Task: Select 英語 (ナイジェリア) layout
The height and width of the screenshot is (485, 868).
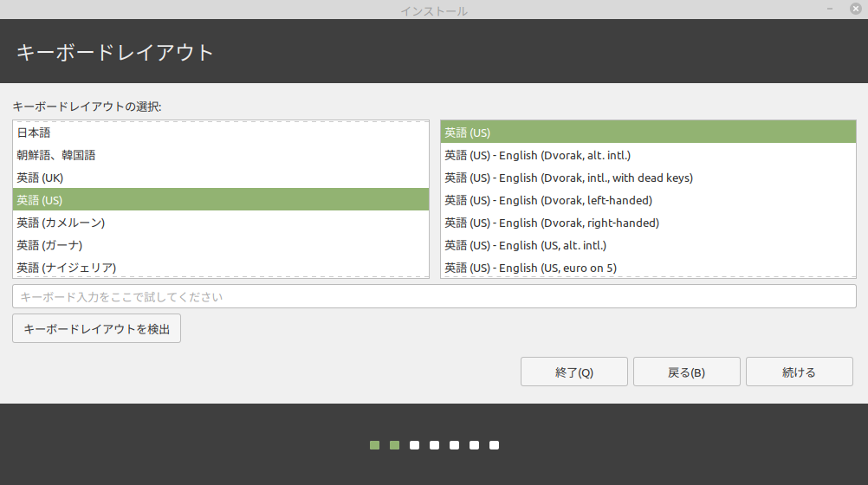Action: [x=220, y=268]
